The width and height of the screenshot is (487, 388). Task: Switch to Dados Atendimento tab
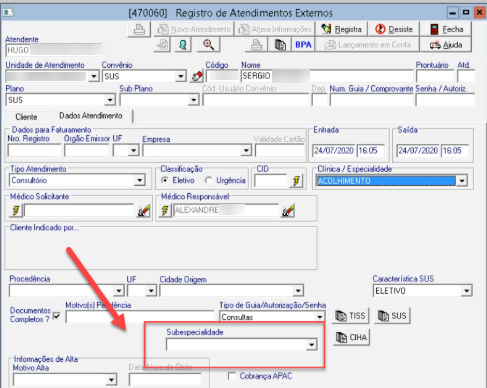pos(91,116)
